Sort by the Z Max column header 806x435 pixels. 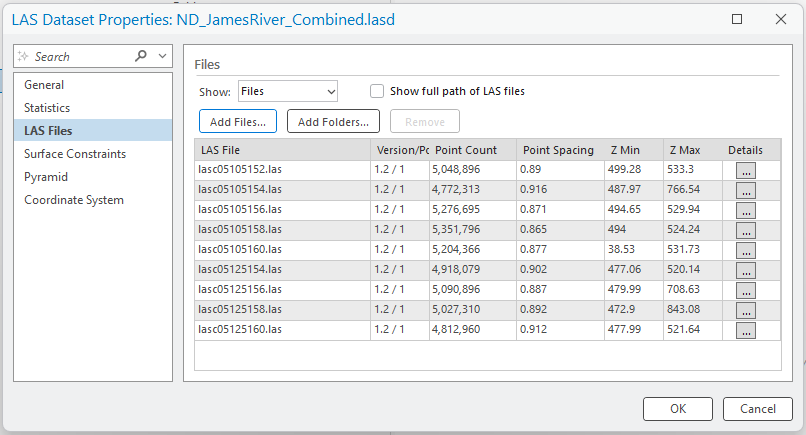693,150
